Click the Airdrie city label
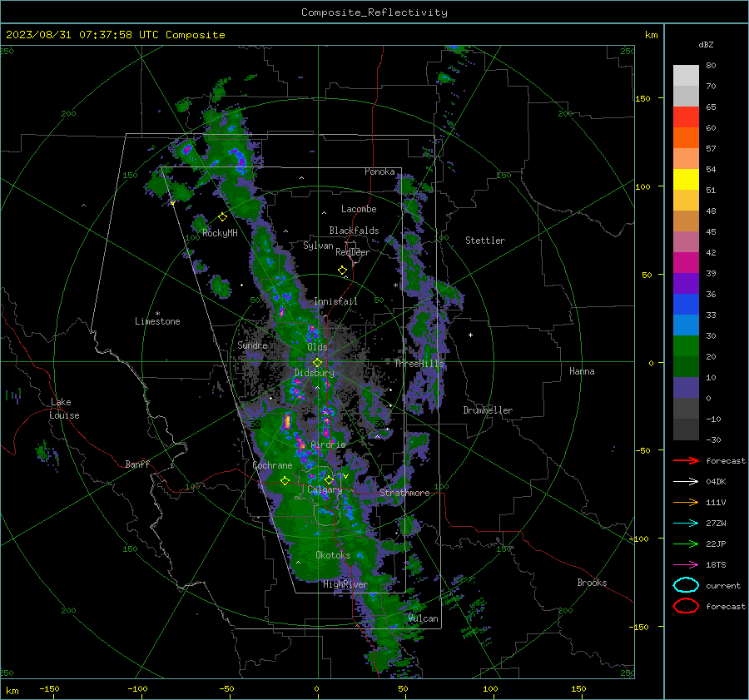 click(x=328, y=444)
